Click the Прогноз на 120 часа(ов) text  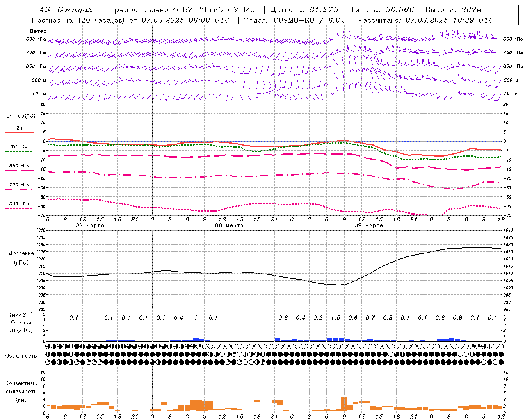79,20
